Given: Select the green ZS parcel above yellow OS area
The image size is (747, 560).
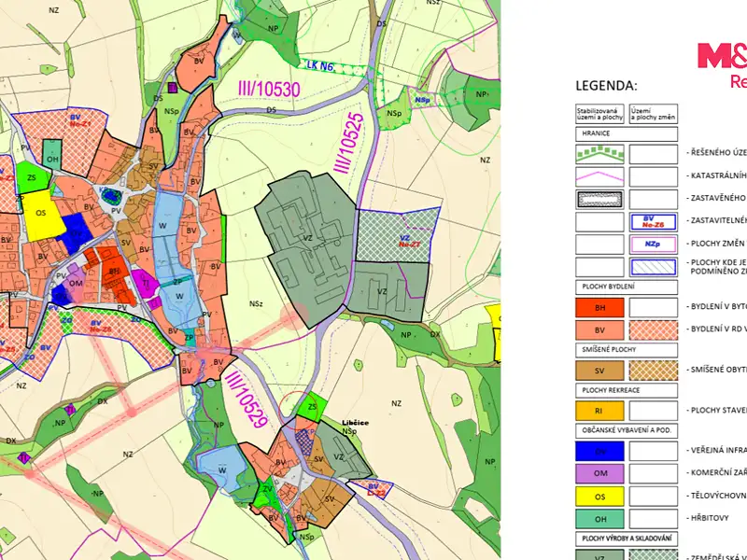Looking at the screenshot, I should point(33,177).
